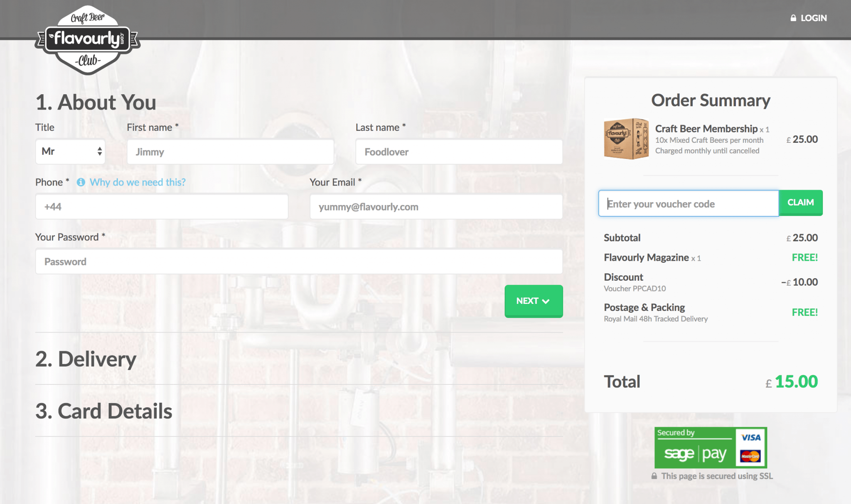Open the Title dropdown showing Mr
This screenshot has width=851, height=504.
click(x=70, y=152)
